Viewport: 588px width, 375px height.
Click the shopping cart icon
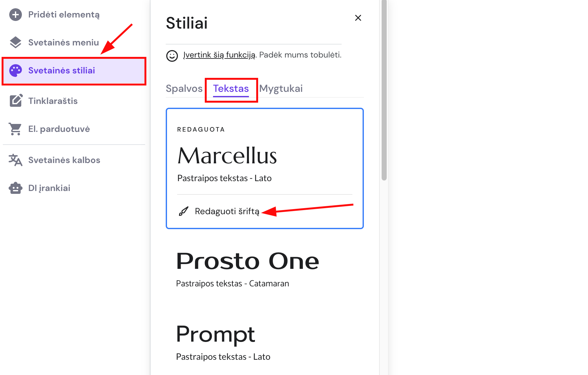click(16, 129)
